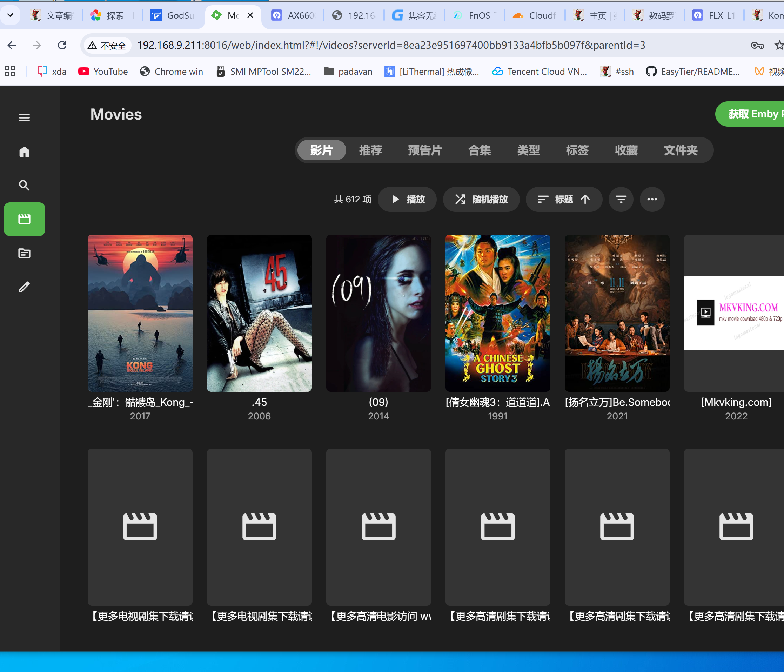This screenshot has width=784, height=672.
Task: Go to Emby home icon
Action: (x=24, y=152)
